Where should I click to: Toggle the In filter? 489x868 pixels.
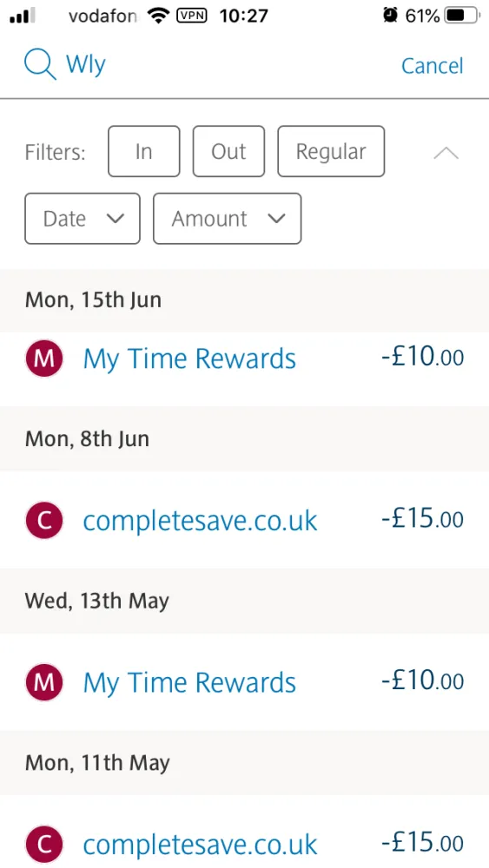(144, 151)
